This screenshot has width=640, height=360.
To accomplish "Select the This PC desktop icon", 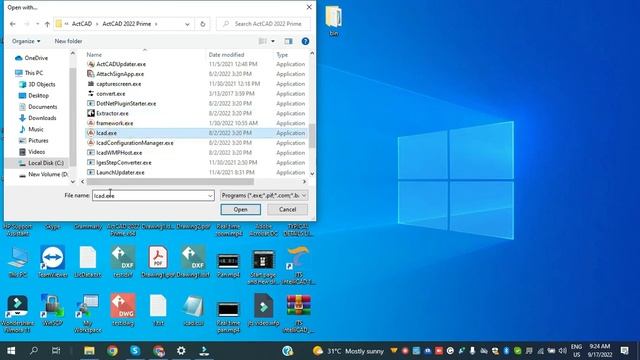I will 18,262.
